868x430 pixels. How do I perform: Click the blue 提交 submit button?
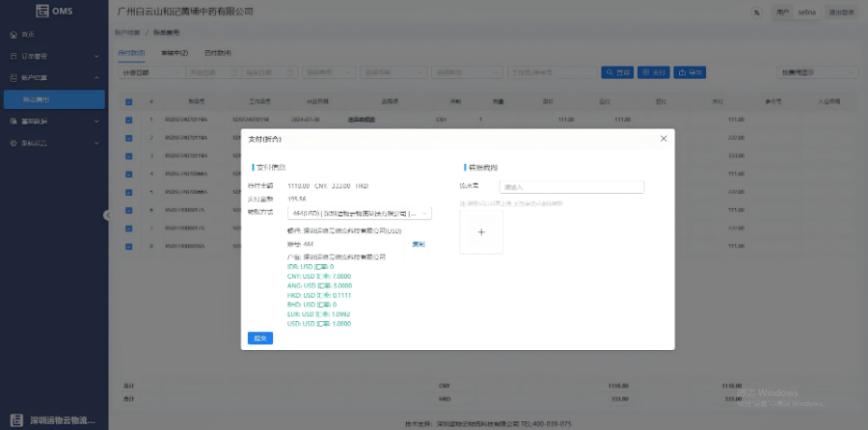(259, 337)
